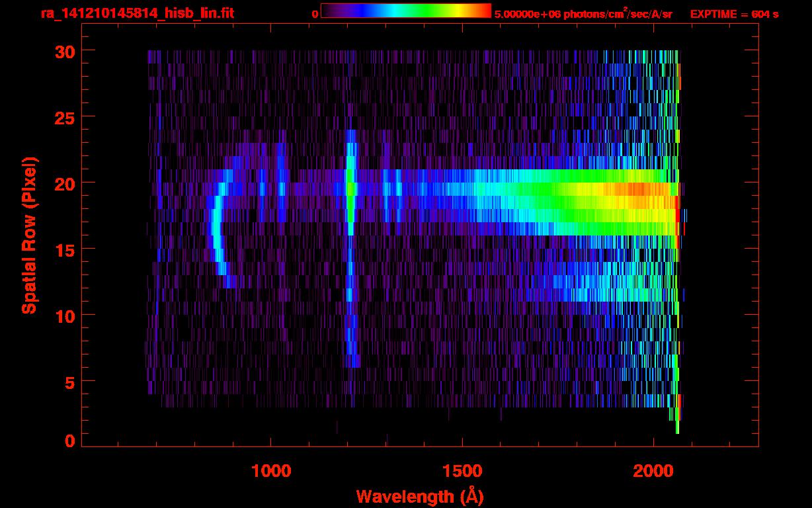Screen dimensions: 812x508
Task: Click the color scale bar at top
Action: (x=406, y=11)
